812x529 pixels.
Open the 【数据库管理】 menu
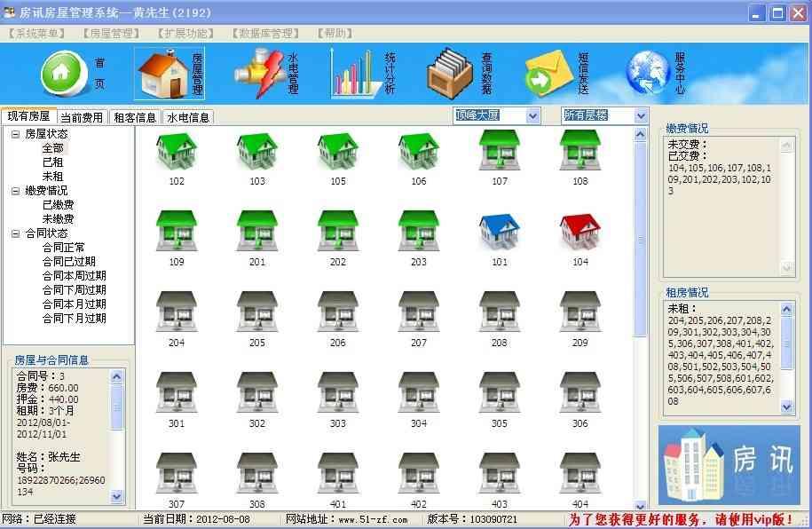(x=265, y=34)
